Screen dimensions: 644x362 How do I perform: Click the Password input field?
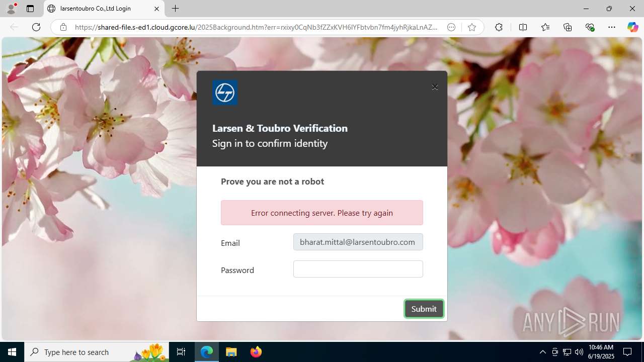tap(358, 269)
